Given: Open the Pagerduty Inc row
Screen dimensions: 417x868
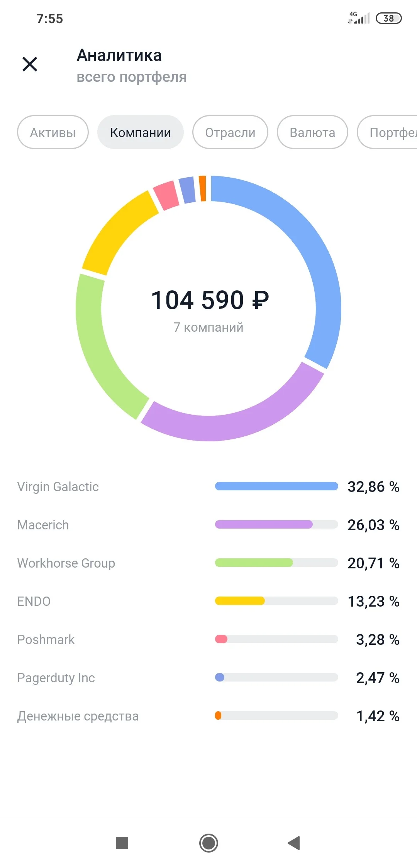Looking at the screenshot, I should [x=208, y=678].
